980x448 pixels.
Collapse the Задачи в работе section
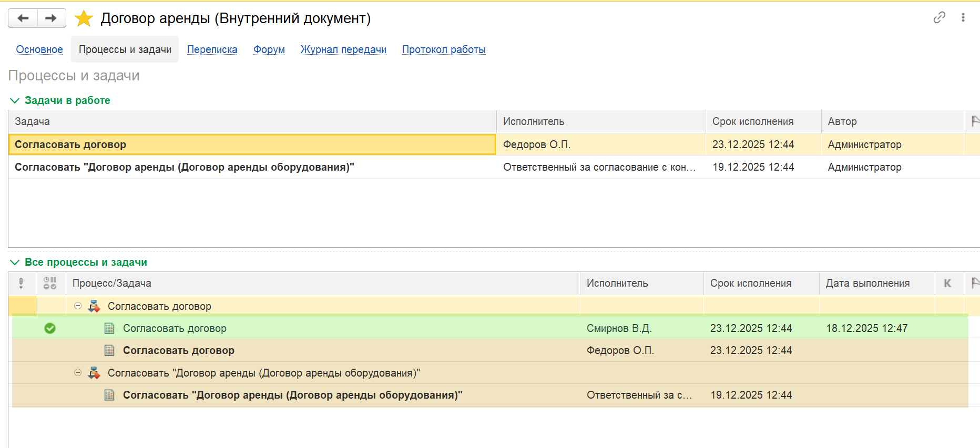pyautogui.click(x=15, y=100)
